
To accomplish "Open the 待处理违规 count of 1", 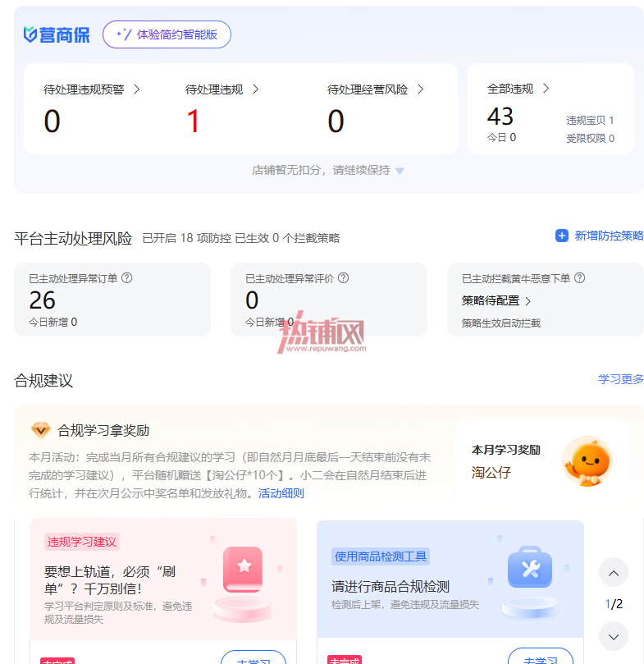I will pos(193,121).
